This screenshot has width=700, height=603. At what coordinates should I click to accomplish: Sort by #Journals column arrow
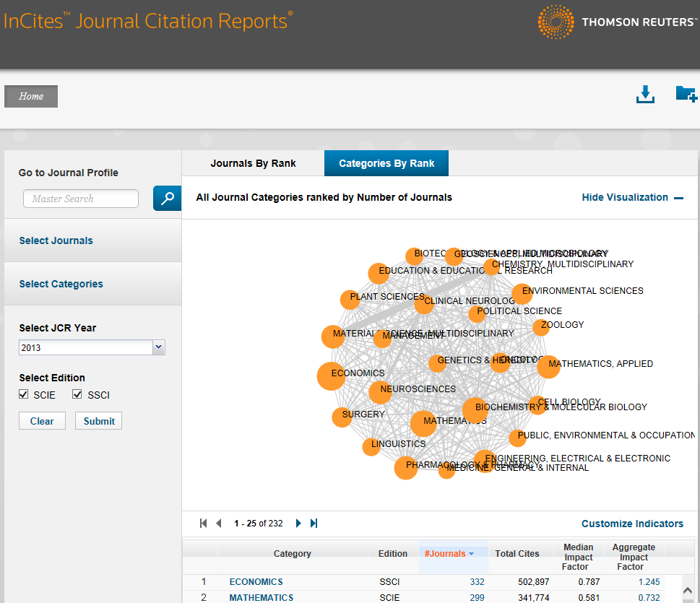[472, 553]
